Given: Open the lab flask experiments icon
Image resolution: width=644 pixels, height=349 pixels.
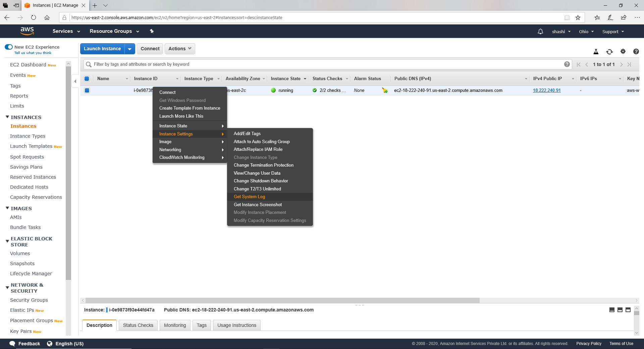Looking at the screenshot, I should click(x=596, y=52).
